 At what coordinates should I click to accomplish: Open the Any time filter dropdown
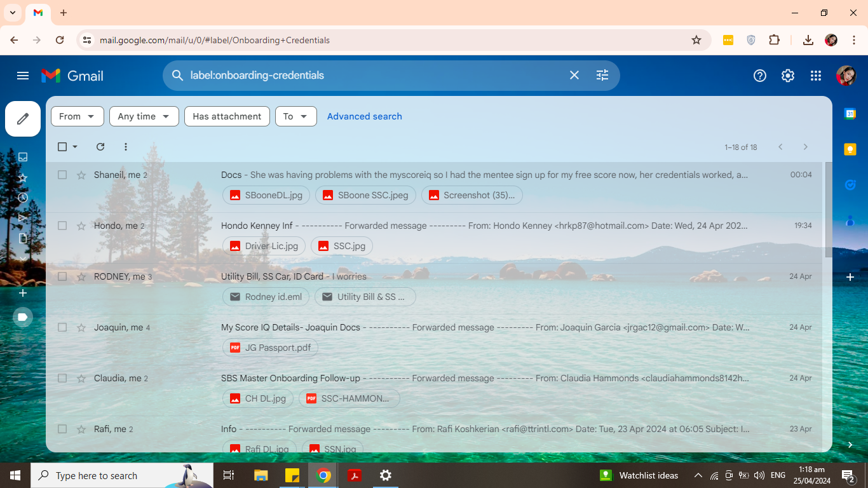tap(144, 116)
